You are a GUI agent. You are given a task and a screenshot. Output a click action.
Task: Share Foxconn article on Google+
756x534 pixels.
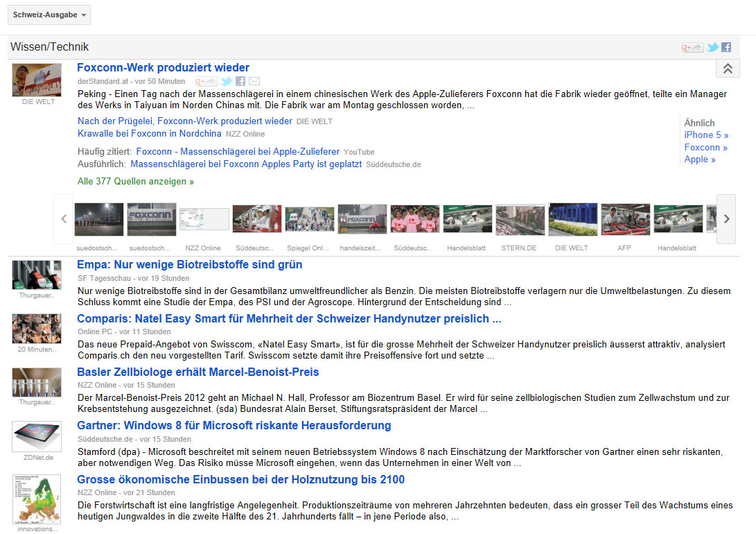coord(206,82)
